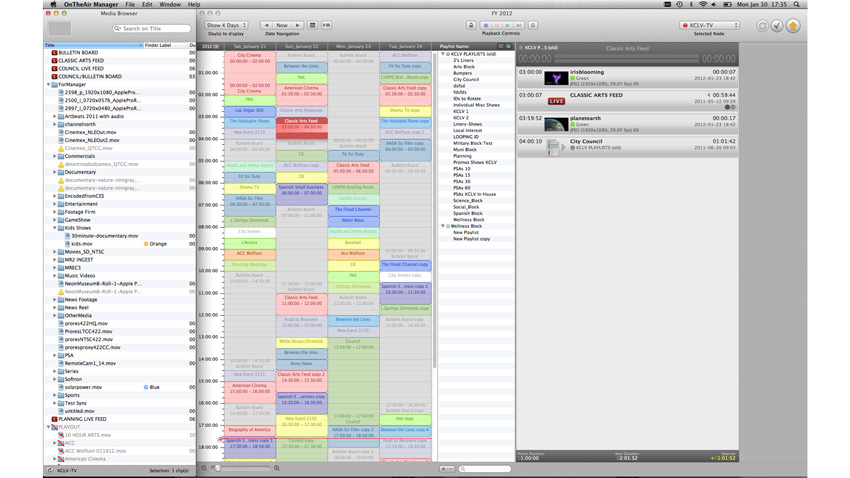This screenshot has height=478, width=850.
Task: Click the skip-to-next playback button
Action: [x=519, y=25]
